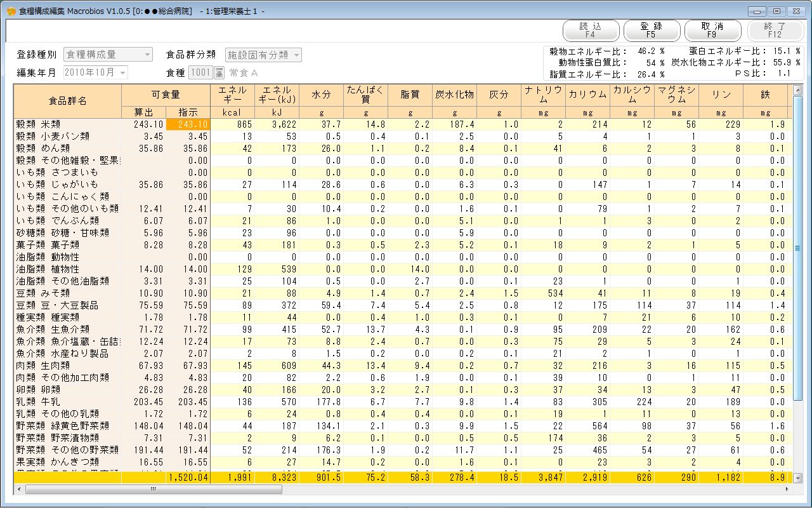
Task: Click the カリウム column header
Action: (x=587, y=95)
